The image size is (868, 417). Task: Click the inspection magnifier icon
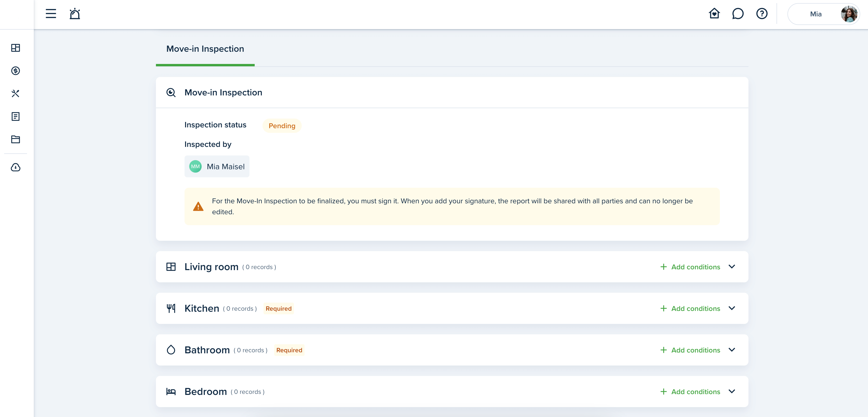tap(171, 92)
